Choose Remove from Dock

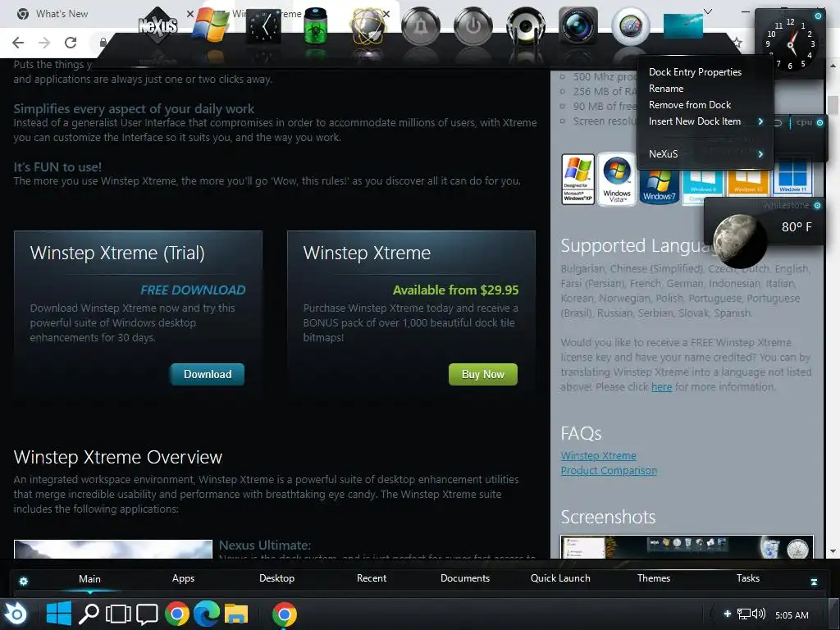pyautogui.click(x=689, y=105)
